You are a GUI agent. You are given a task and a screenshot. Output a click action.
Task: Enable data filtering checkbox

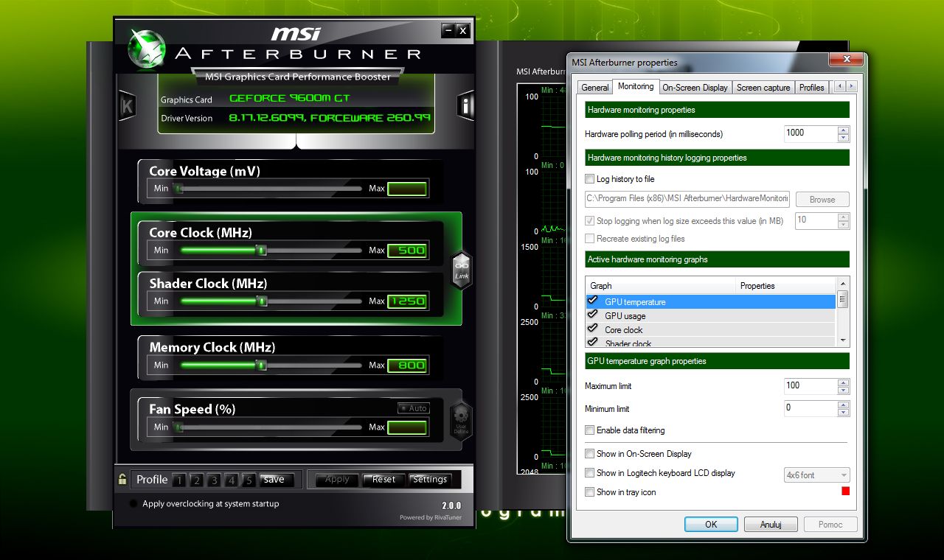point(590,430)
